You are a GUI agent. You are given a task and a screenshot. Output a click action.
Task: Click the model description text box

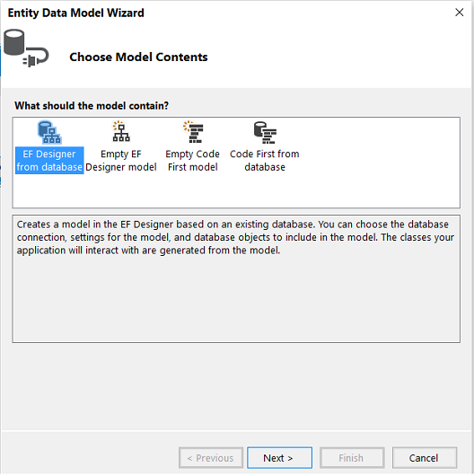(x=236, y=278)
